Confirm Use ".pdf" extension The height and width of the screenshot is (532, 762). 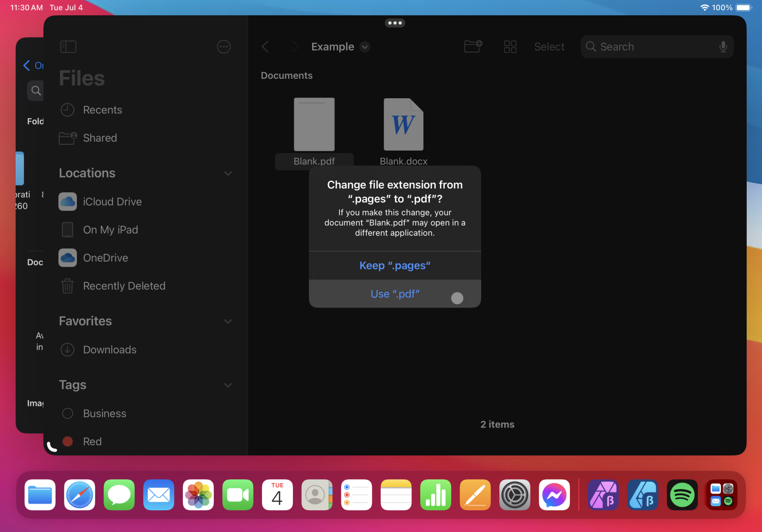pyautogui.click(x=395, y=294)
